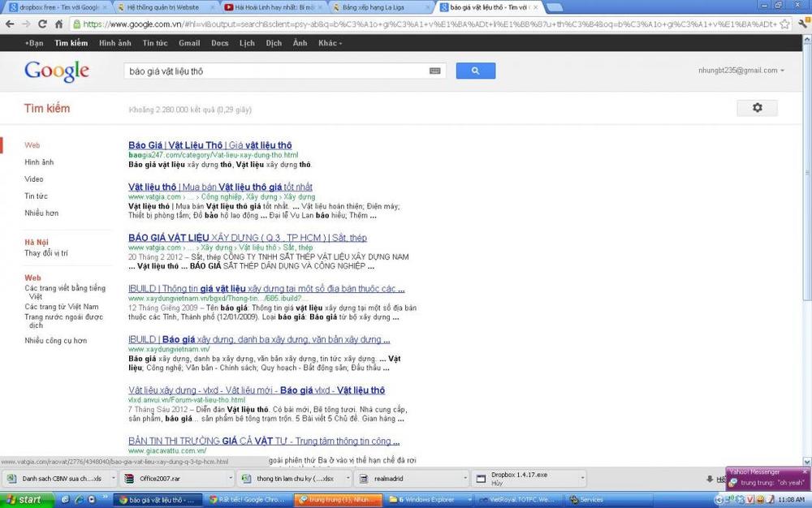
Task: Bookmark this page with the star icon
Action: click(784, 24)
